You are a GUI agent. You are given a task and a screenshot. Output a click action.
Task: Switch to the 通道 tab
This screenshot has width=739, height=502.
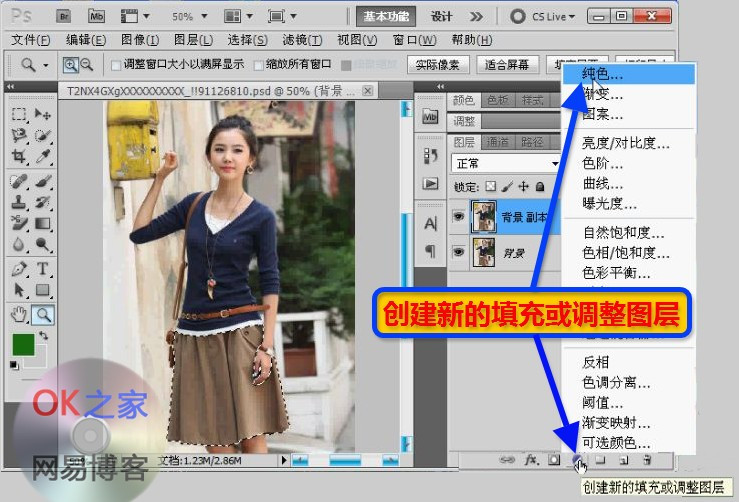pos(497,142)
